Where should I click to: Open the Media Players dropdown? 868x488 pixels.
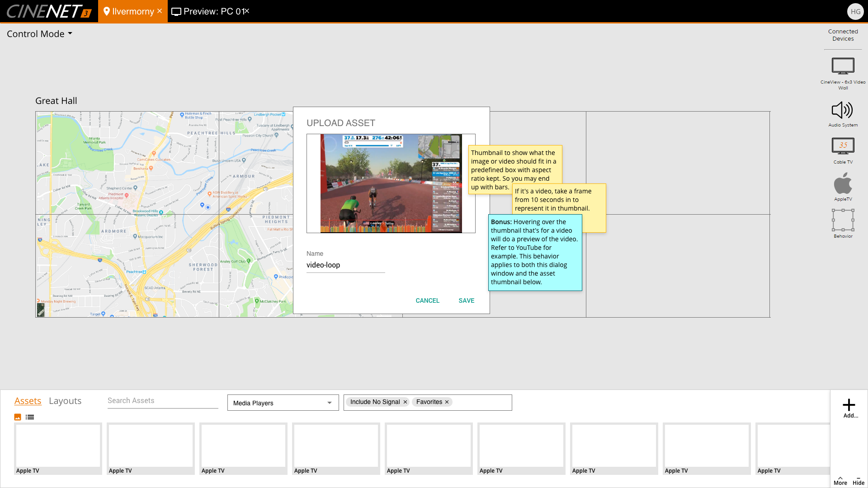point(283,403)
